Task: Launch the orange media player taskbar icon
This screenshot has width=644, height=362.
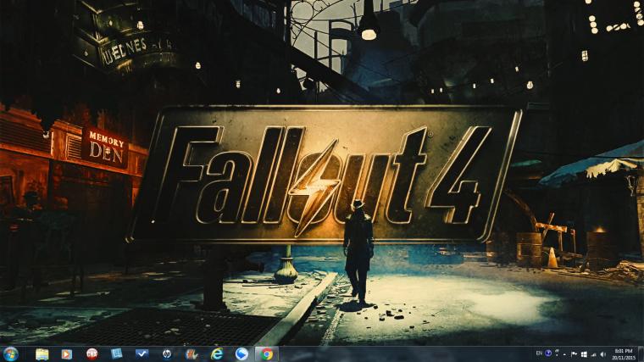Action: click(x=67, y=354)
